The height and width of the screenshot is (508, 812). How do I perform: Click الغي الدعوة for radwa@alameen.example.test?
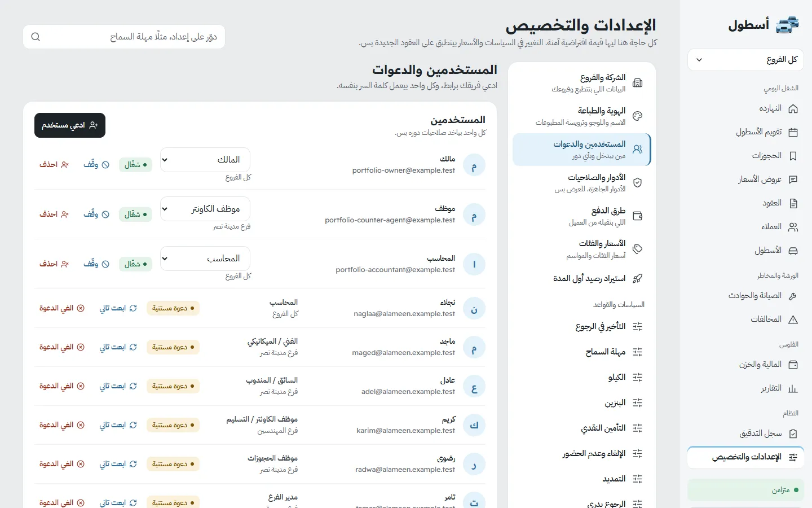[62, 464]
